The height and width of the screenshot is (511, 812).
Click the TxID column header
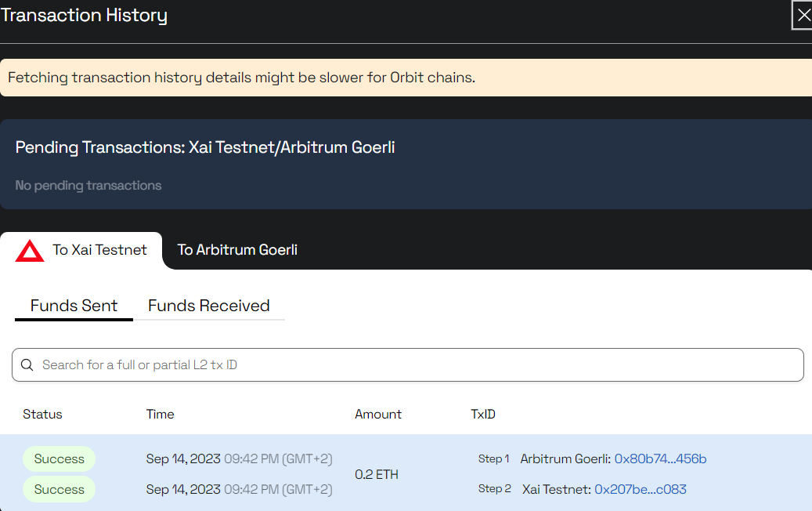483,414
